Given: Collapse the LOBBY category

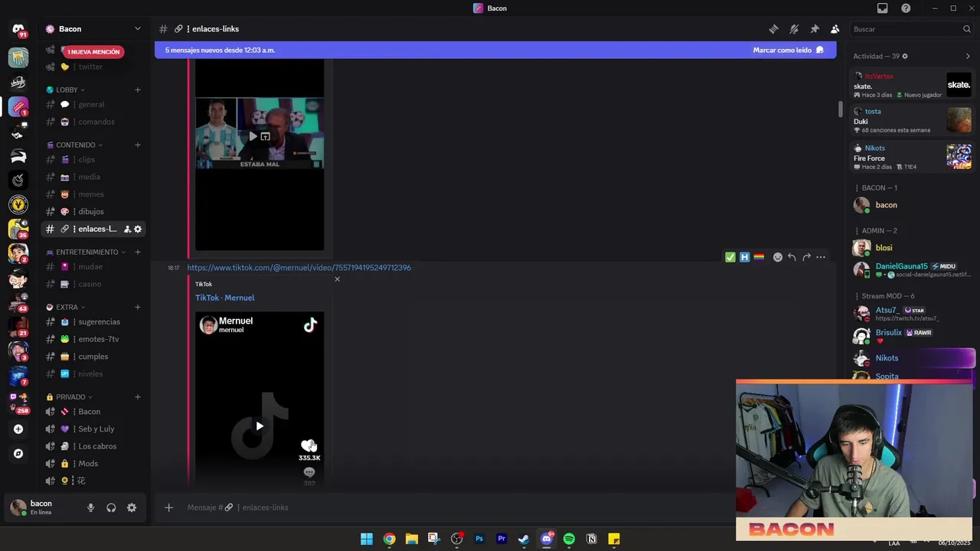Looking at the screenshot, I should (x=67, y=90).
